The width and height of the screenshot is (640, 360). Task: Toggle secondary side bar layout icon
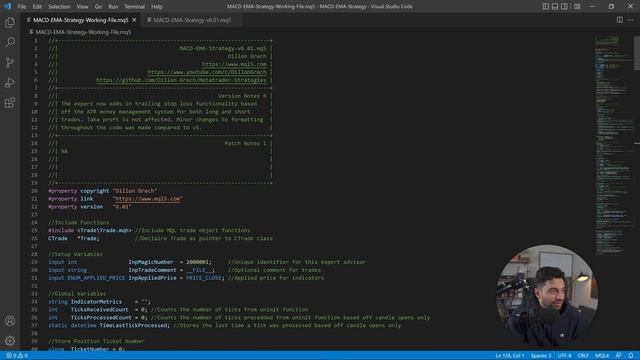[x=564, y=7]
